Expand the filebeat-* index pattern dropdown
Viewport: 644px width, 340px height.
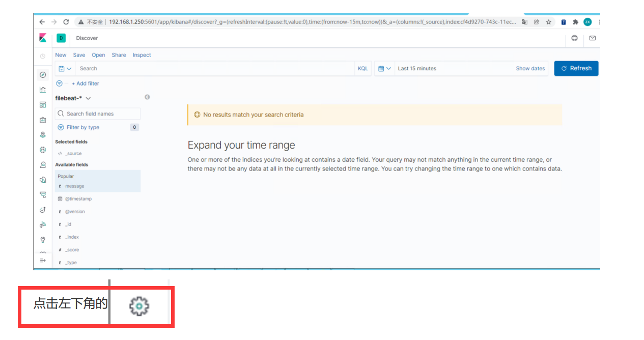(x=73, y=98)
